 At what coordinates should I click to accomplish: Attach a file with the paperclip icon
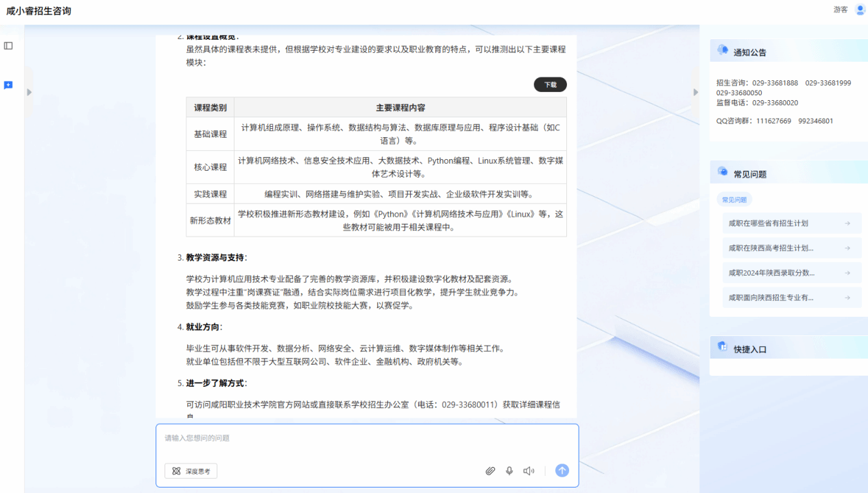(x=490, y=471)
